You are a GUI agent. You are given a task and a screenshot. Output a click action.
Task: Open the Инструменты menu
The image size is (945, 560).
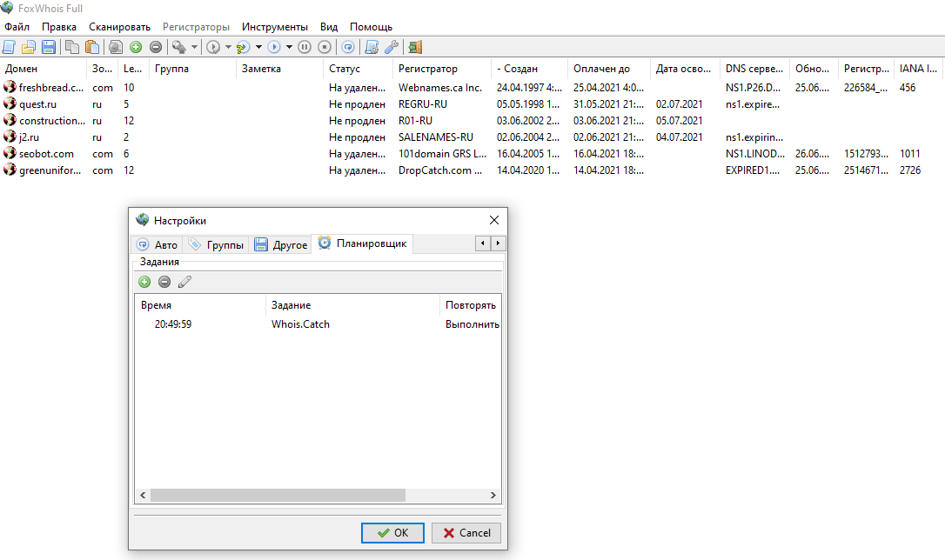(x=275, y=27)
